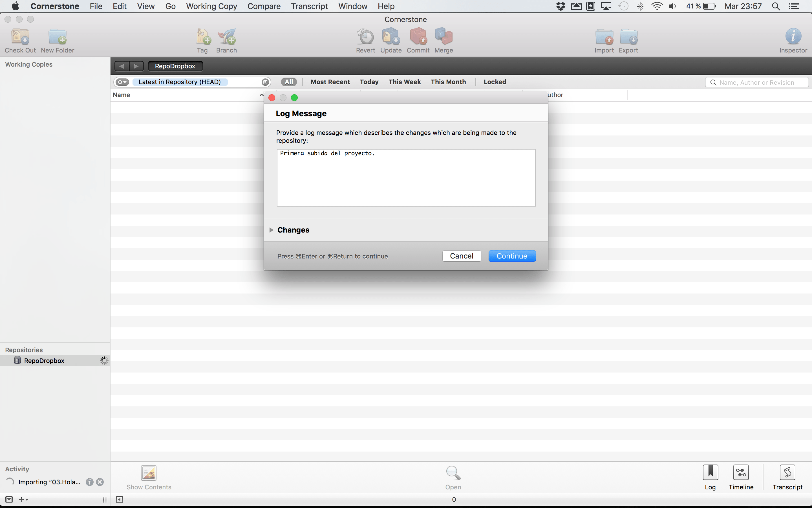Image resolution: width=812 pixels, height=508 pixels.
Task: Expand the Changes disclosure triangle
Action: tap(272, 230)
